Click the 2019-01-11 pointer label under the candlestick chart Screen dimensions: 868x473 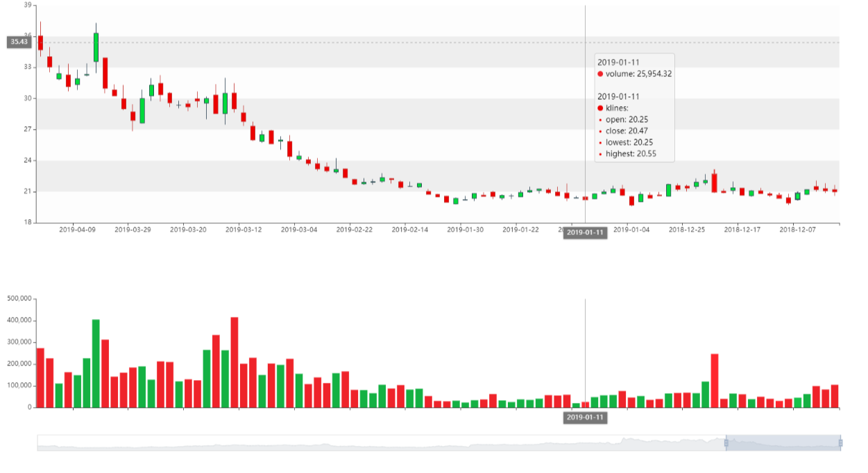click(x=585, y=232)
